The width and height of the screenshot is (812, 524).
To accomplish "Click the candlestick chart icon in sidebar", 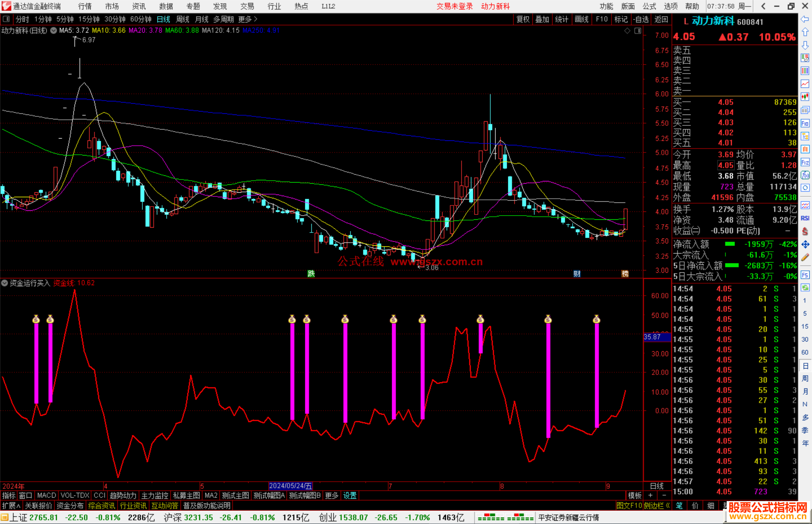I will [x=805, y=97].
